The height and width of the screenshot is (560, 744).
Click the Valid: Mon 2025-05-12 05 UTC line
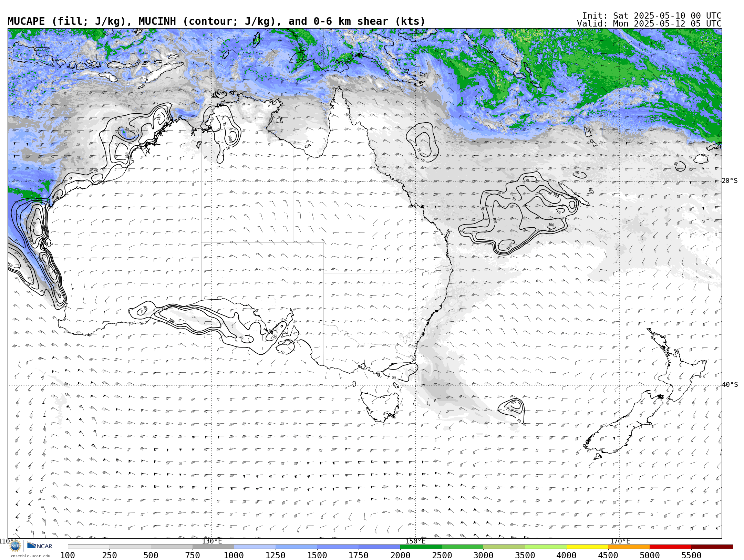pyautogui.click(x=649, y=24)
